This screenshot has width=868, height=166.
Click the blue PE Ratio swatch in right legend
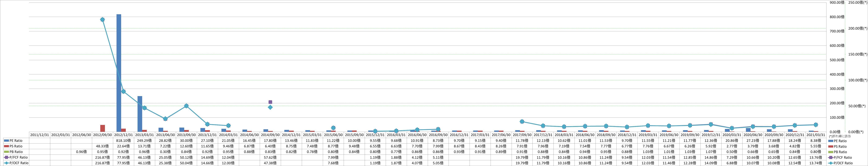coord(831,141)
